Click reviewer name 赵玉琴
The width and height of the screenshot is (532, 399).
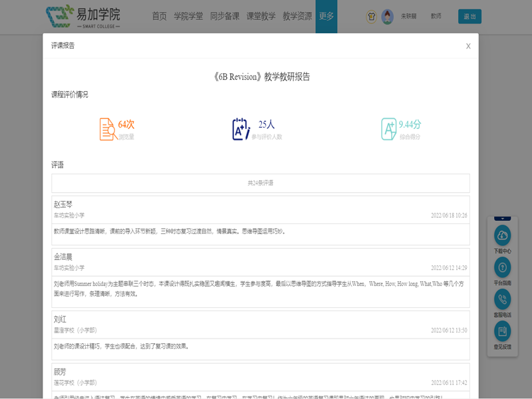63,204
